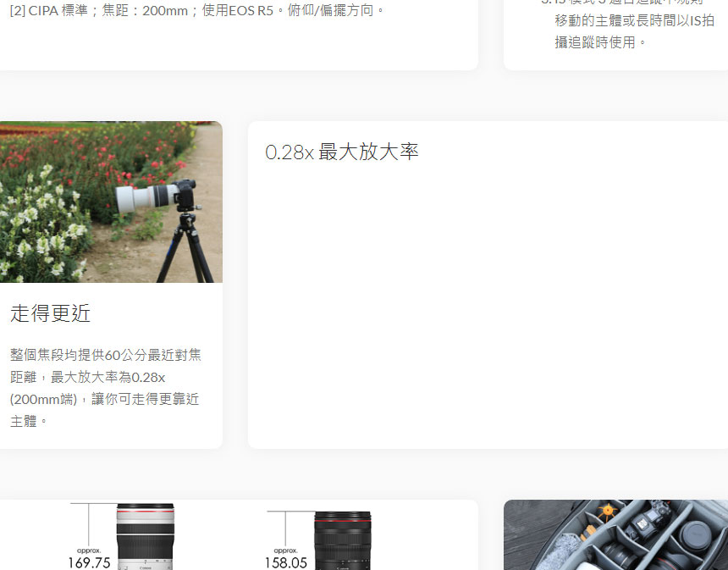This screenshot has width=728, height=570.
Task: Click the text 攝追蹤時使用
Action: [600, 42]
